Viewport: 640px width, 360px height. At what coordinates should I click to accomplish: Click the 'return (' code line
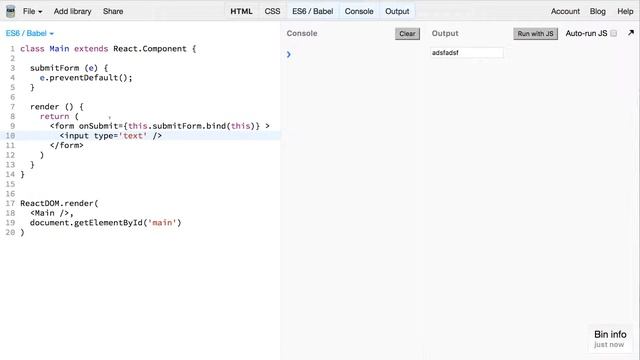59,116
